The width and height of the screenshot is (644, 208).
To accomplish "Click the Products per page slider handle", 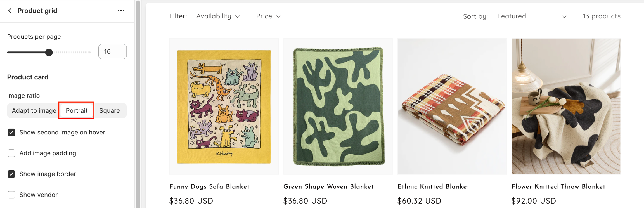I will tap(49, 52).
